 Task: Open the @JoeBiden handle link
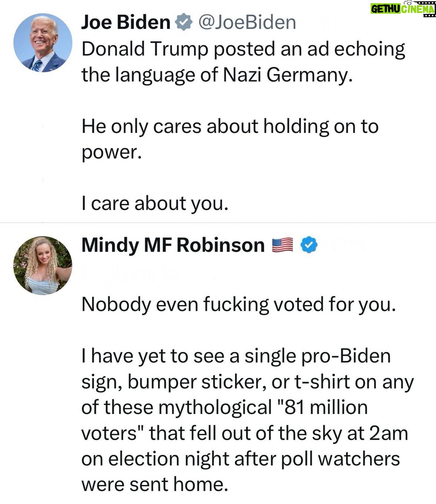(x=247, y=22)
